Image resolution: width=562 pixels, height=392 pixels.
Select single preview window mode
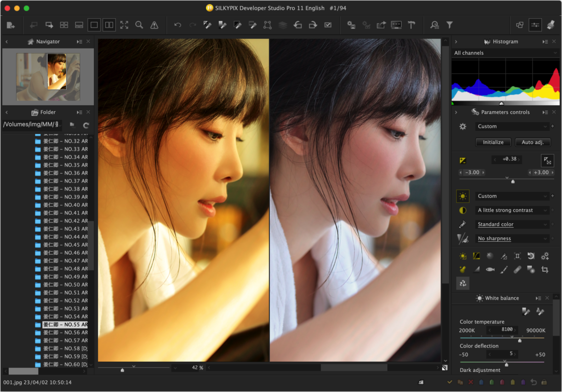[94, 25]
